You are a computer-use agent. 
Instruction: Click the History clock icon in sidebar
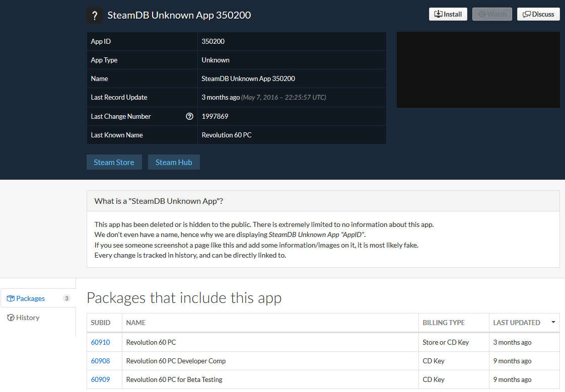click(x=11, y=318)
